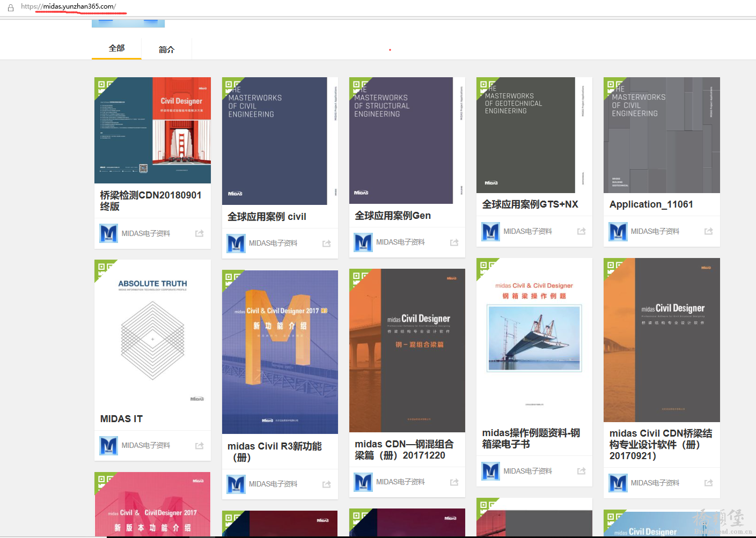Image resolution: width=756 pixels, height=538 pixels.
Task: Click MIDAS avatar under MIDAS IT
Action: [108, 446]
